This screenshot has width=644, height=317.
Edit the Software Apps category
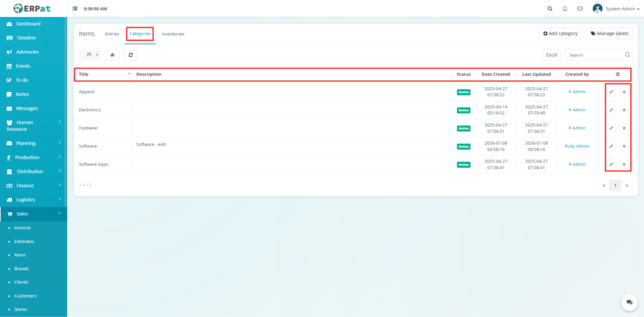coord(611,165)
